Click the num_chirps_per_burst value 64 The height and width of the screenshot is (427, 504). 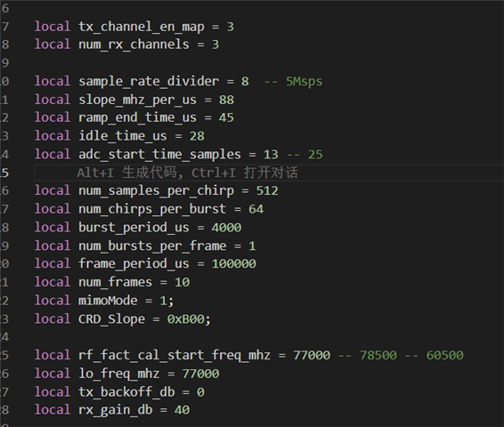pos(256,209)
